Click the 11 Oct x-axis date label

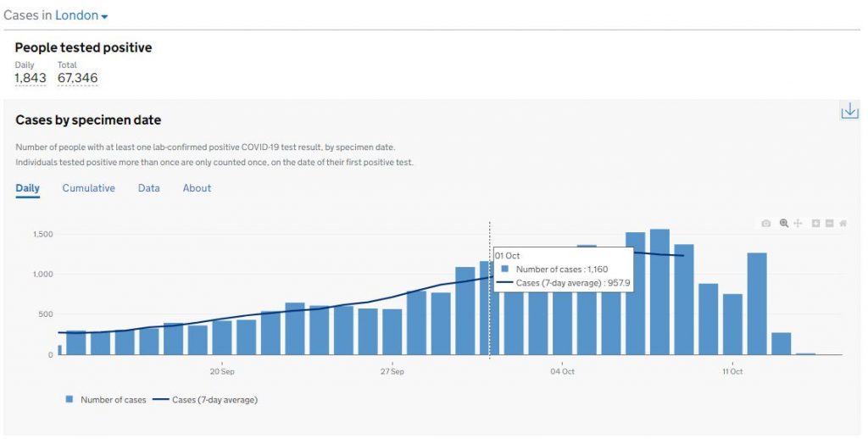coord(732,371)
